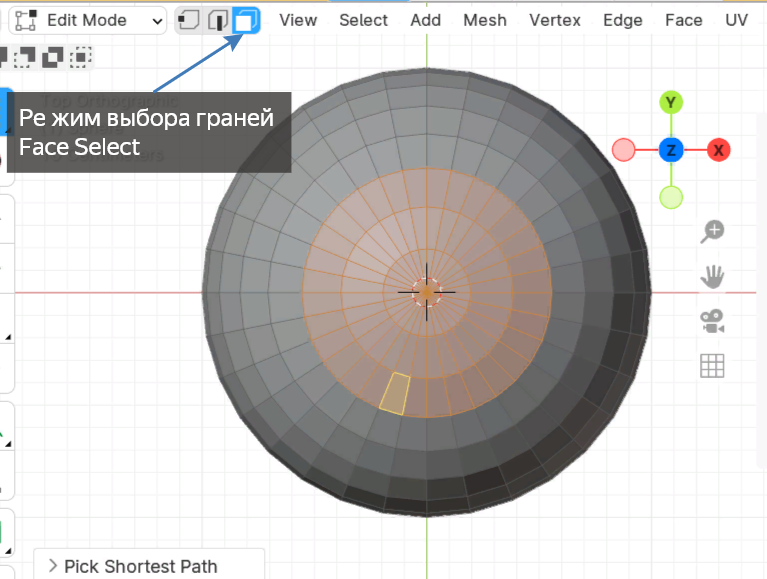Open the View menu
Screen dimensions: 767x579
(x=298, y=21)
